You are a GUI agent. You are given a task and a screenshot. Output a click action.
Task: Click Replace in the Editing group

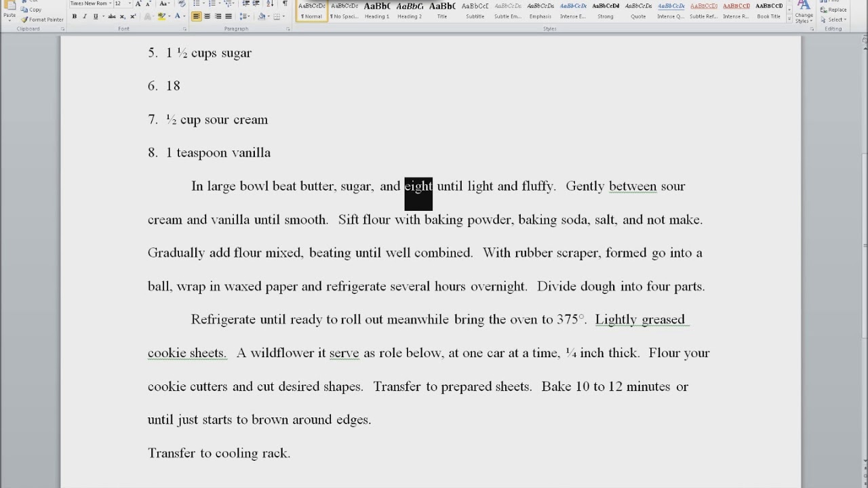[833, 9]
